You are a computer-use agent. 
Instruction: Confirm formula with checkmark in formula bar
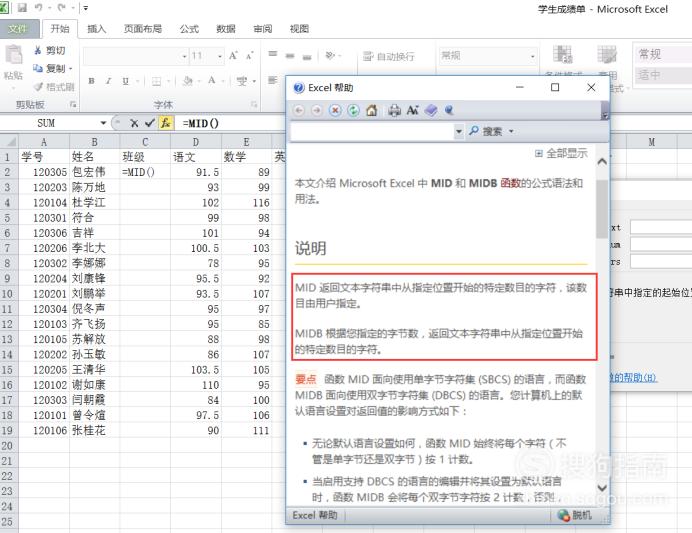pyautogui.click(x=150, y=123)
